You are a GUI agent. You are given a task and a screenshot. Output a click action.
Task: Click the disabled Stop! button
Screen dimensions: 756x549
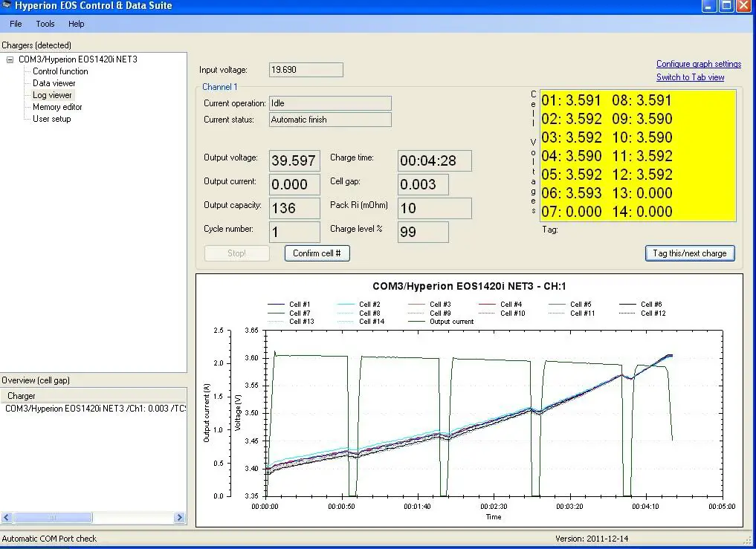(236, 253)
